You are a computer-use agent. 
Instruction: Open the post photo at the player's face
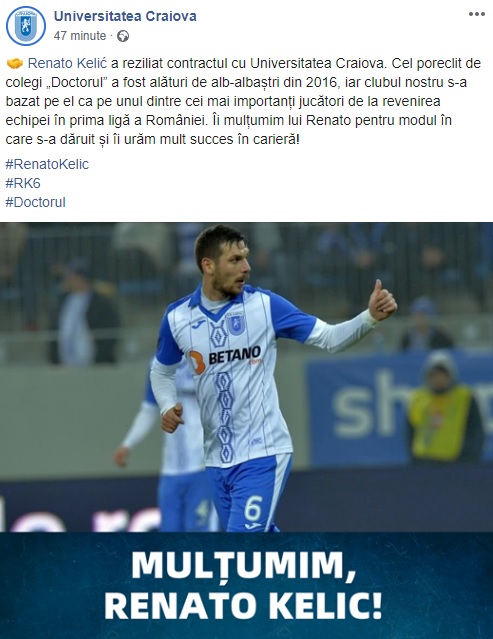click(228, 263)
